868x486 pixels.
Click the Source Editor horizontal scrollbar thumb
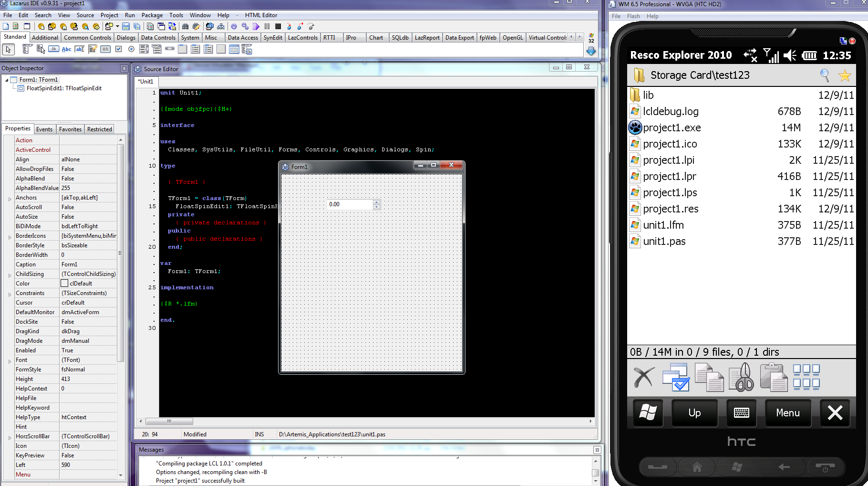coord(169,421)
